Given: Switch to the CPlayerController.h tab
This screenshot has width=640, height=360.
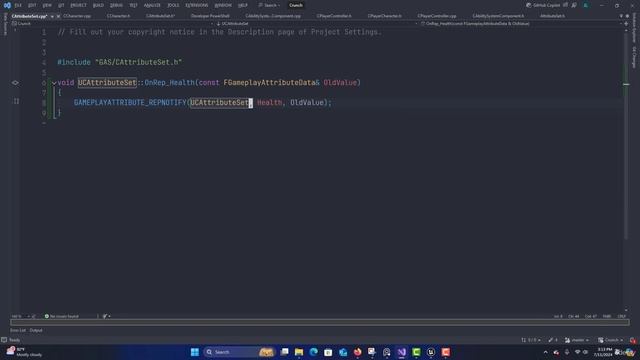Looking at the screenshot, I should coord(334,16).
